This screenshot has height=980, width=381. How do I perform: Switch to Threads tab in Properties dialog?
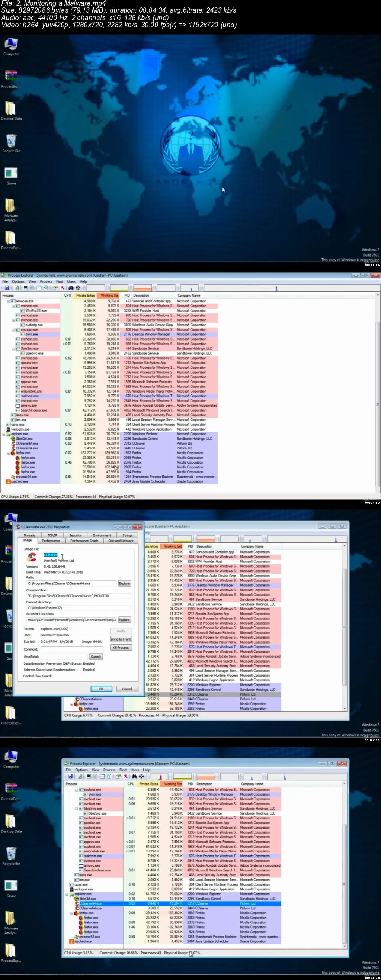click(29, 535)
